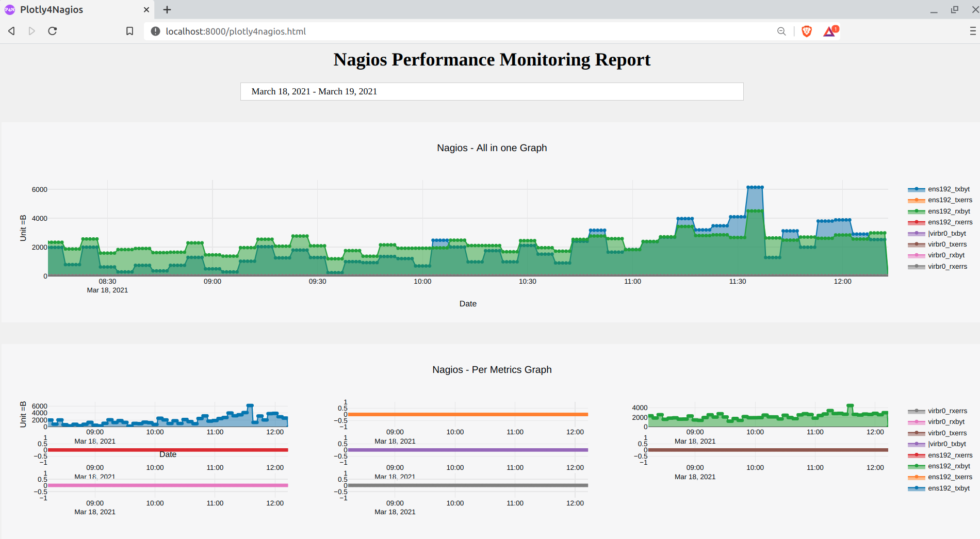Screen dimensions: 980x539
Task: Click the gray virbr0_rxerrs flat line subplot
Action: click(468, 485)
